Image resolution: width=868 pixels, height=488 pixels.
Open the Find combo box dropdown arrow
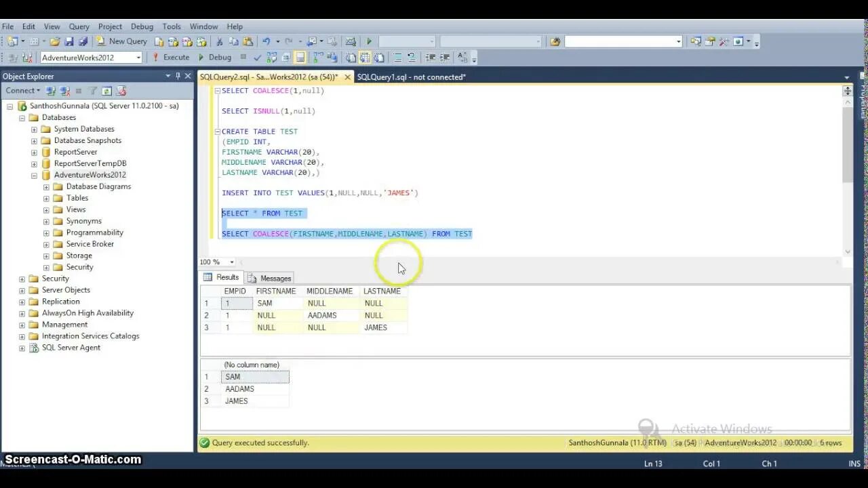[x=678, y=41]
